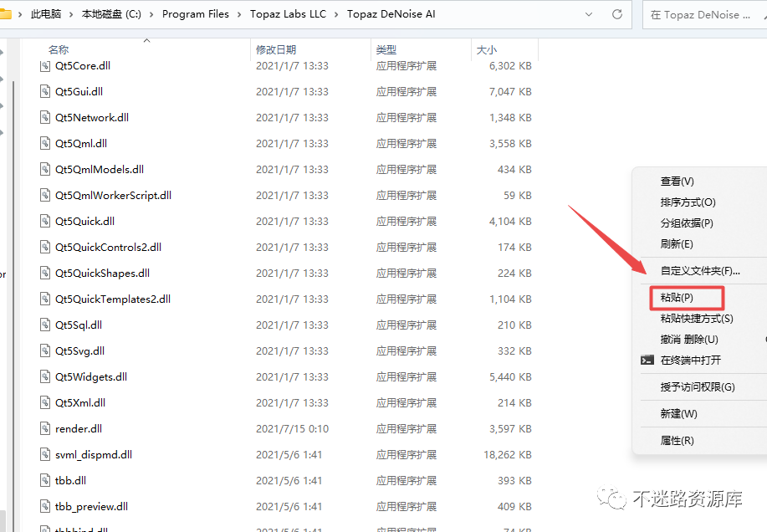The image size is (767, 532).
Task: Select the render.dll file name
Action: click(79, 429)
